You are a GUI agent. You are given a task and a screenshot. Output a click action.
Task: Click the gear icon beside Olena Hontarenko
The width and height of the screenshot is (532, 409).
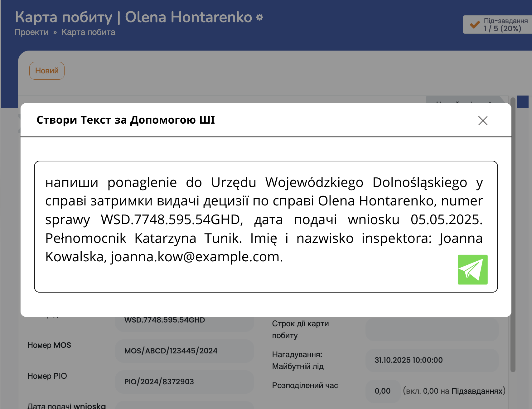(x=259, y=17)
